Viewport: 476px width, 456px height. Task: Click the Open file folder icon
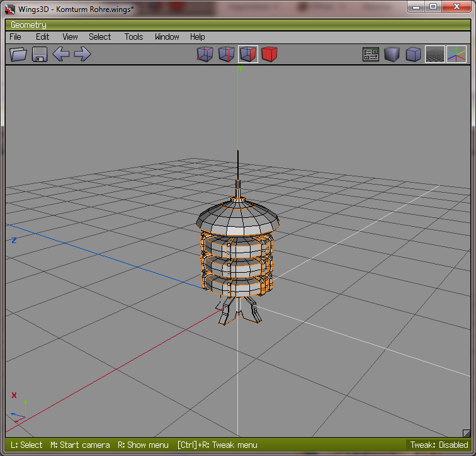point(19,54)
